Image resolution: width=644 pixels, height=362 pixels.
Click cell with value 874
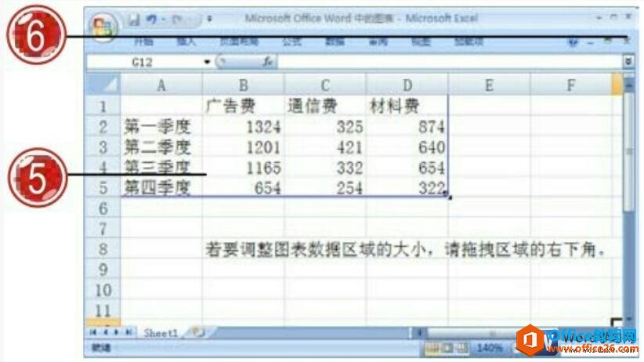[407, 126]
